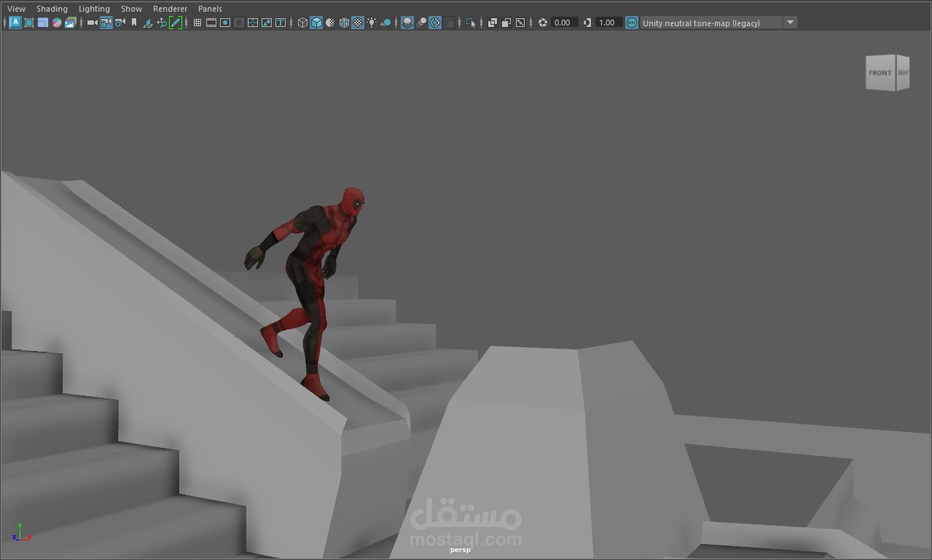The height and width of the screenshot is (560, 932).
Task: Click the isolate select icon
Action: click(471, 23)
